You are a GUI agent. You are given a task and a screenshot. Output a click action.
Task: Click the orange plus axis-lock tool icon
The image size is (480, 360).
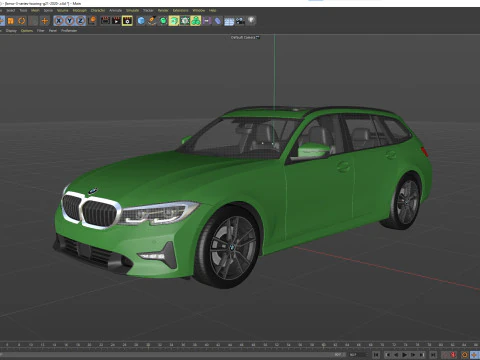pos(44,21)
